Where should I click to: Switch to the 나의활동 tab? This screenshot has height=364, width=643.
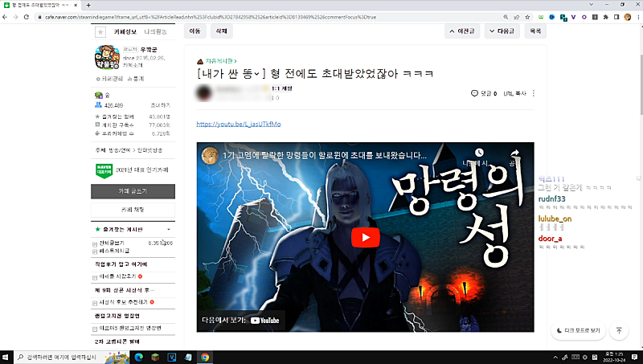(155, 31)
